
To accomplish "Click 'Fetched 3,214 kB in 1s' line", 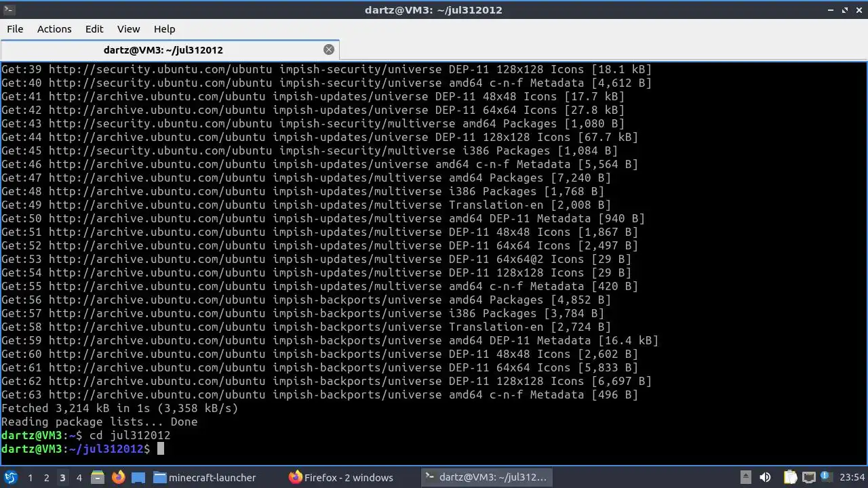I will [x=120, y=408].
